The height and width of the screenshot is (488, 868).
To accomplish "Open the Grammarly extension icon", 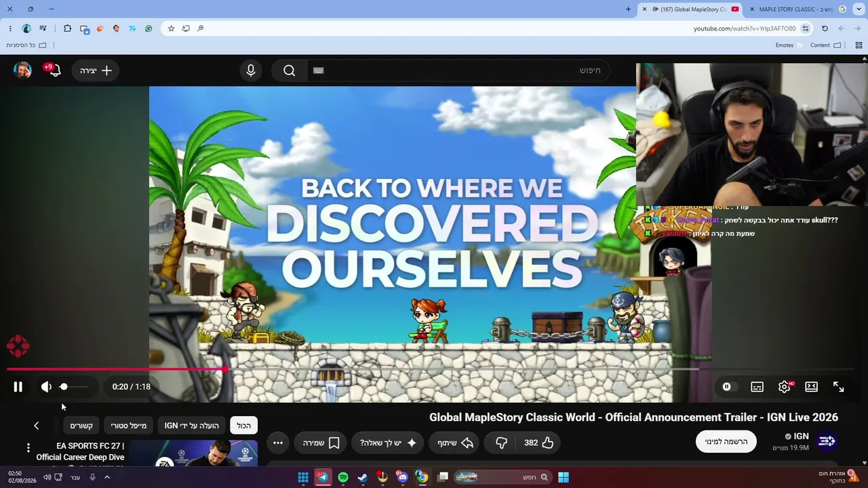I will coord(149,28).
